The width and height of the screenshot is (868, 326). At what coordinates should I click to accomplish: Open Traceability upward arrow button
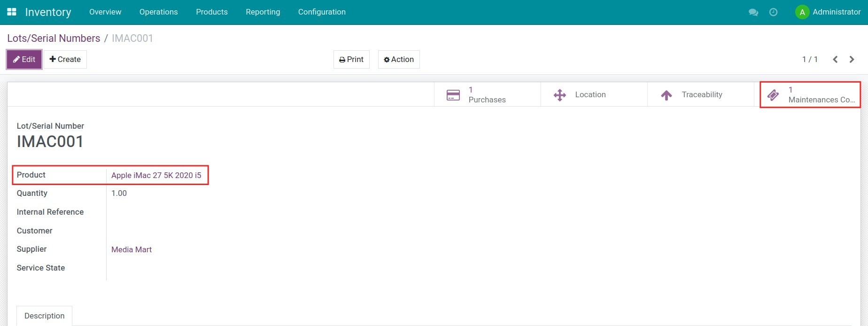[x=666, y=95]
